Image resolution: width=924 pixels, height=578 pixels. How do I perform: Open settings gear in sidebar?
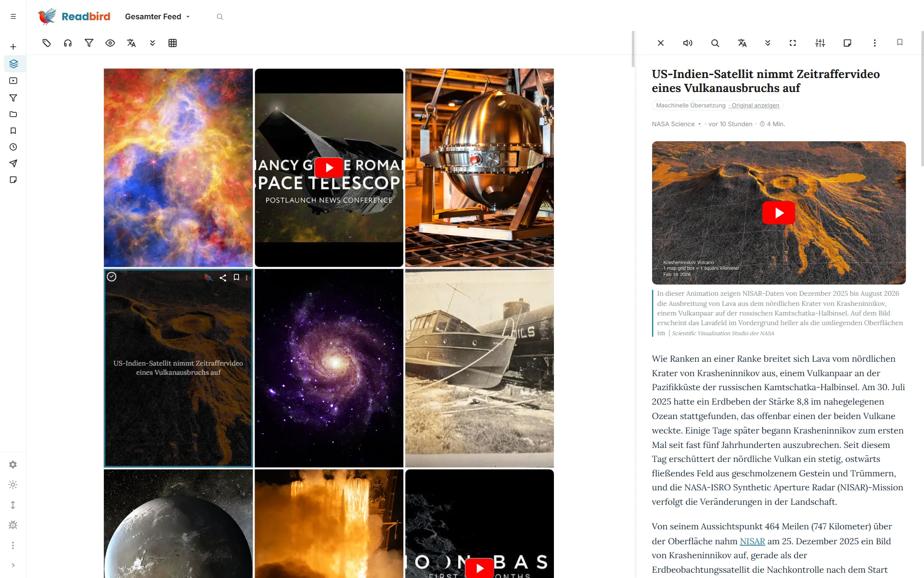[x=13, y=464]
